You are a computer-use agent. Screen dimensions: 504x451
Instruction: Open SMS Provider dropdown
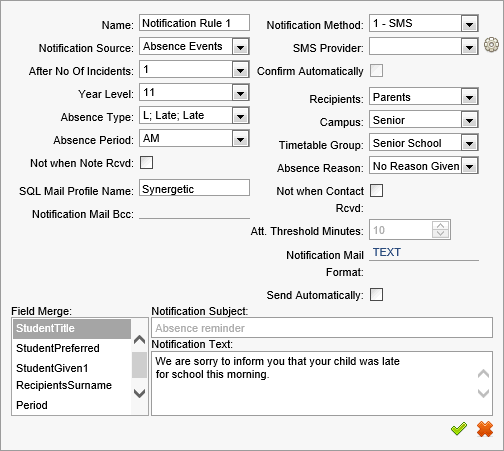click(469, 47)
